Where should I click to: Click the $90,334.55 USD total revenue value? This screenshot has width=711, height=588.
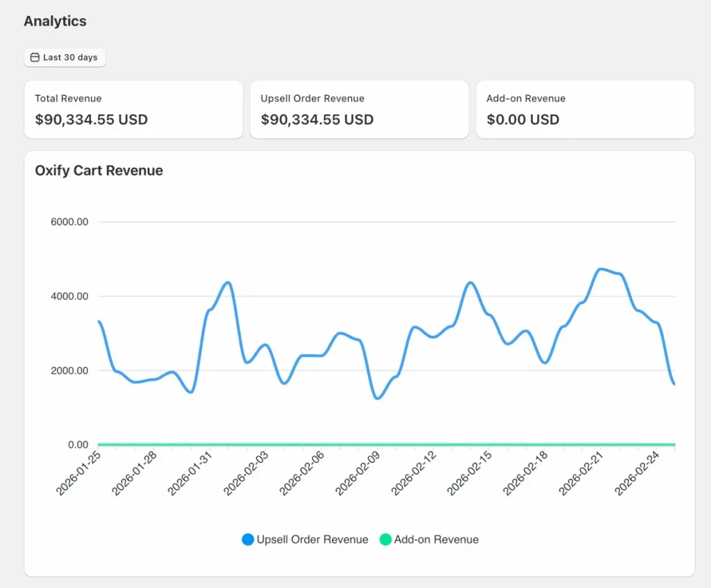(91, 119)
